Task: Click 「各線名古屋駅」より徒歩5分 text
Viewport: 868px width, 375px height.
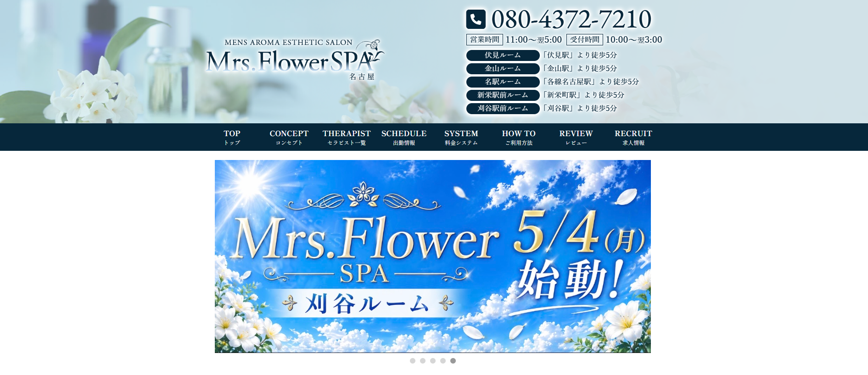Action: pos(590,82)
